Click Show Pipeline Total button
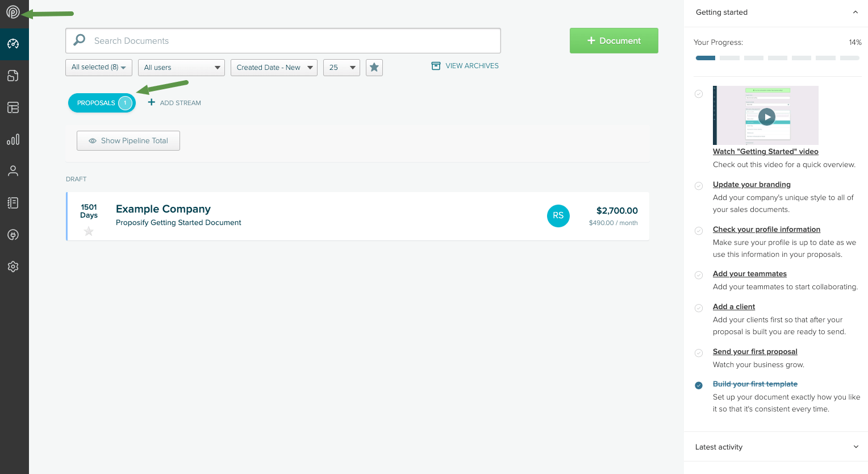 click(128, 140)
